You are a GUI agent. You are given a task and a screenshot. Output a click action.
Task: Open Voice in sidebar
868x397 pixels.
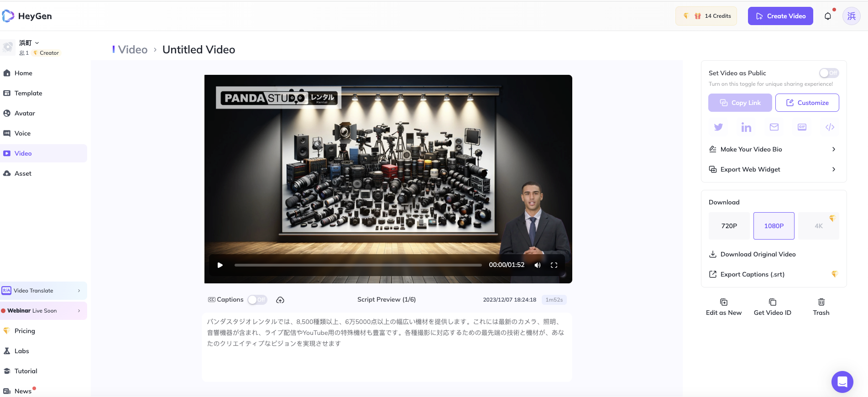point(43,133)
